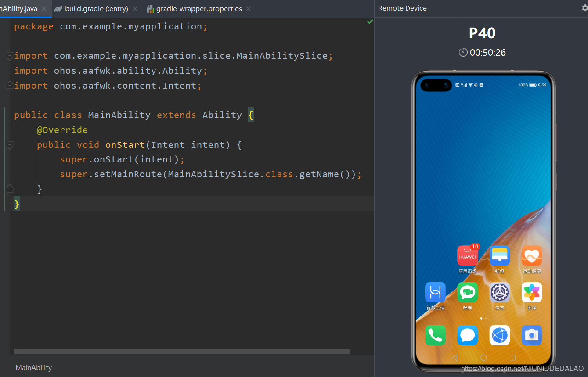Click the fold-end marker at the onStart closing brace
588x377 pixels.
coord(10,189)
